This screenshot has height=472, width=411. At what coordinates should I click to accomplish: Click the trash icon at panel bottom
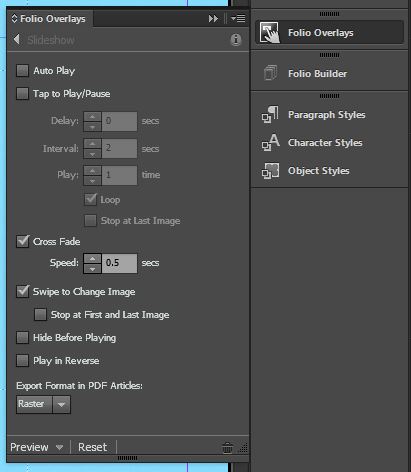pyautogui.click(x=227, y=448)
